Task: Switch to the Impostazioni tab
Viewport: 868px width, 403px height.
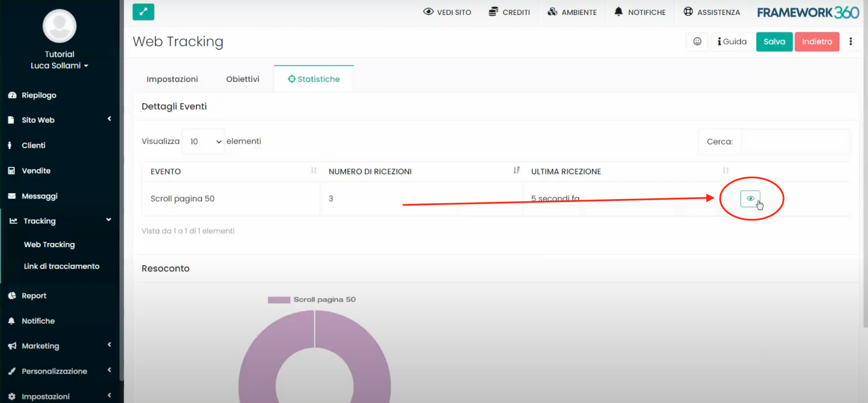Action: pyautogui.click(x=172, y=79)
